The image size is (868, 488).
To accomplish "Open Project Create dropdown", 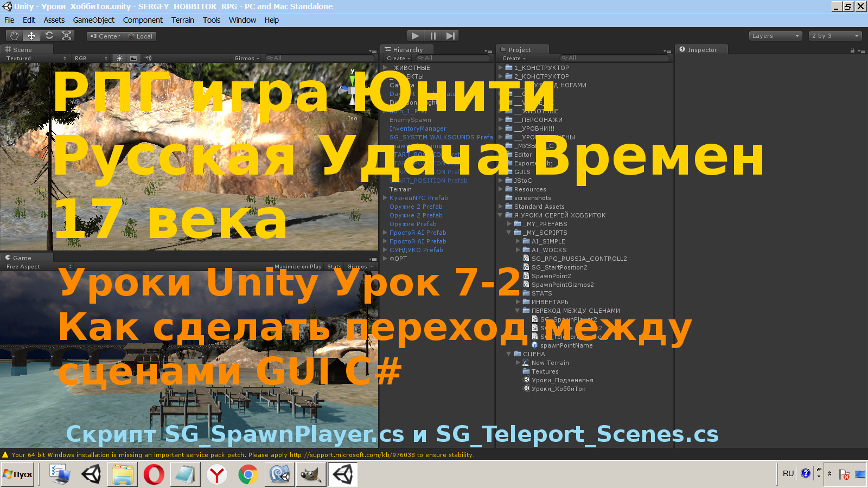I will (x=513, y=58).
